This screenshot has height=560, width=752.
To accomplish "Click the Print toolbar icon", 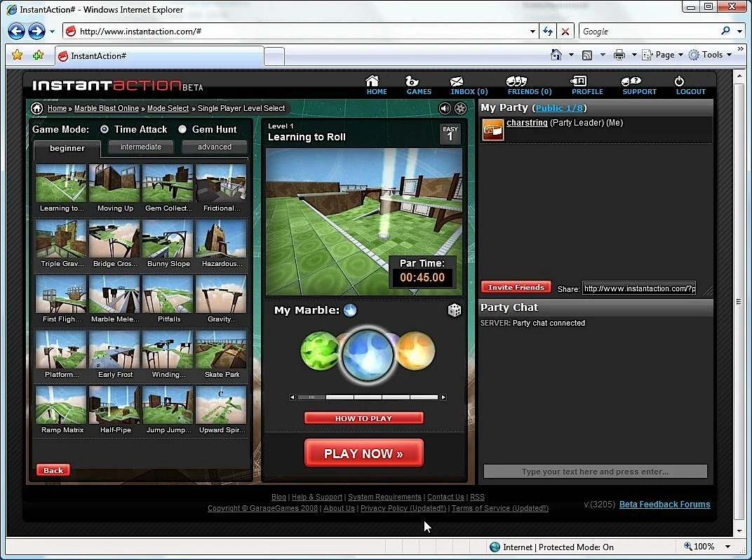I will pyautogui.click(x=619, y=55).
